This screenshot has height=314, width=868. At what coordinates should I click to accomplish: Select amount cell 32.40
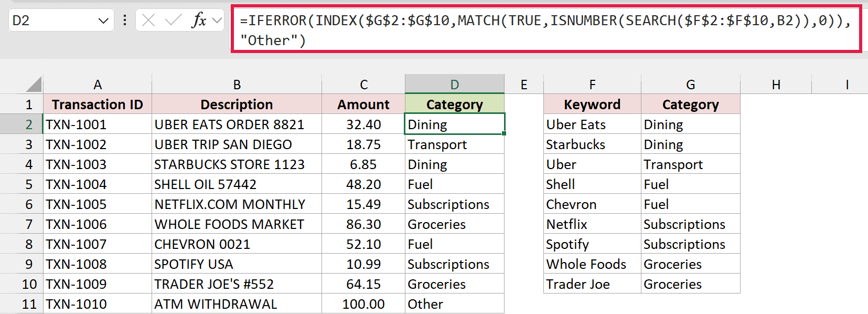[363, 124]
